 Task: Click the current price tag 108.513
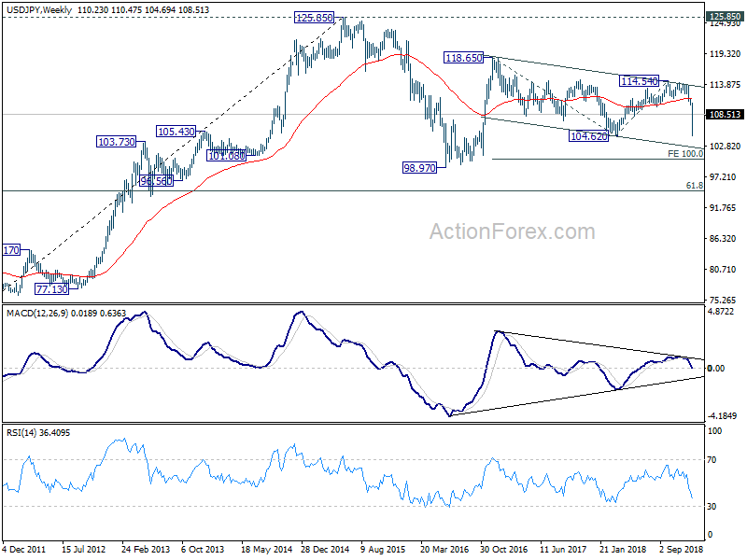[x=725, y=115]
